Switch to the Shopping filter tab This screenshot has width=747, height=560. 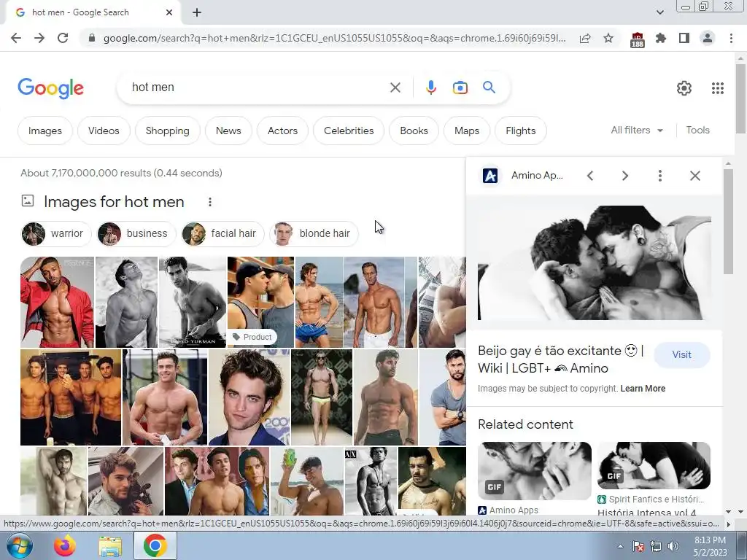167,131
